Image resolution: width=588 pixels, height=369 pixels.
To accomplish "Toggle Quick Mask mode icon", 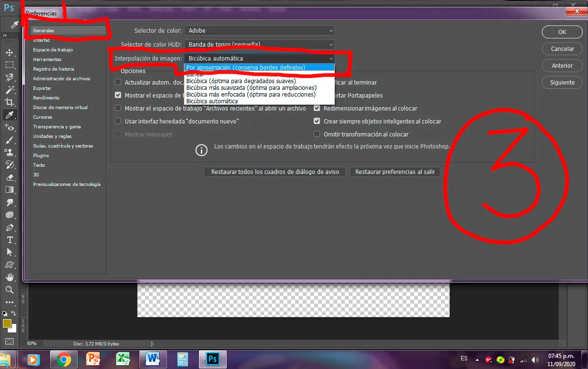I will click(x=9, y=342).
